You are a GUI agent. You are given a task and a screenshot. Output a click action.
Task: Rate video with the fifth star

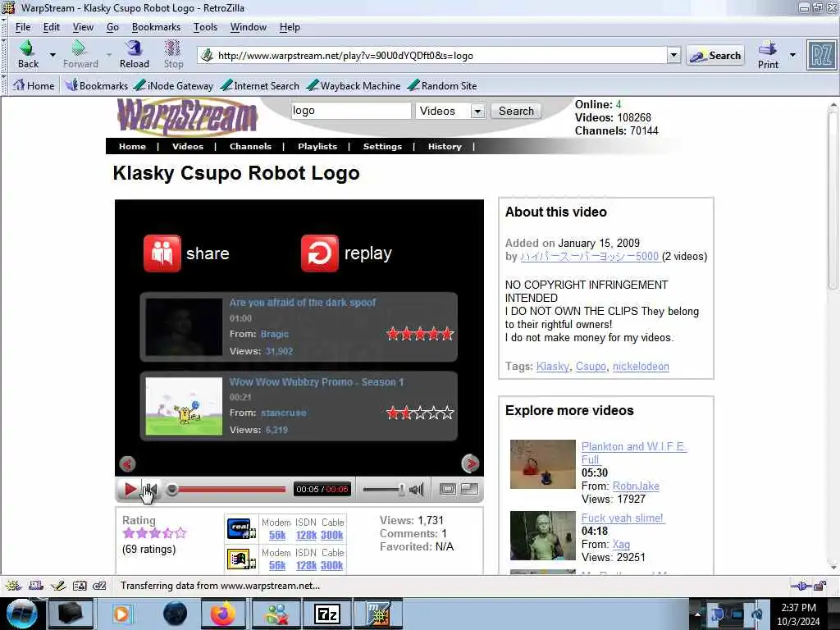[180, 533]
